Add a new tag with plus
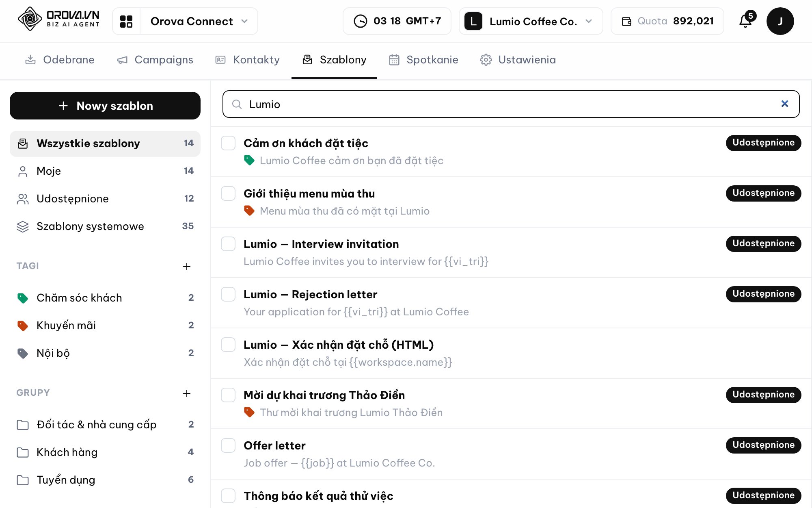The width and height of the screenshot is (812, 508). pos(187,266)
